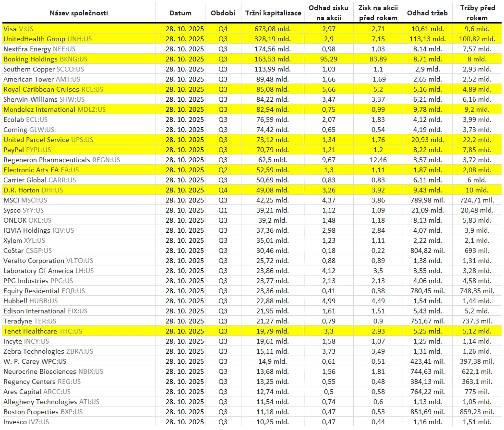Select the Invesco IVZ:US company name

pyautogui.click(x=26, y=422)
